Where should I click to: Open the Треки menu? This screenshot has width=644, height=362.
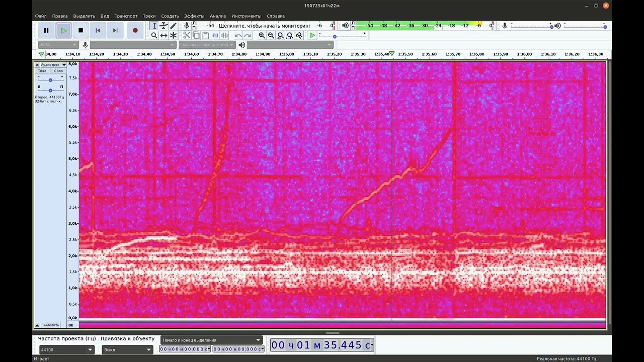[x=149, y=16]
